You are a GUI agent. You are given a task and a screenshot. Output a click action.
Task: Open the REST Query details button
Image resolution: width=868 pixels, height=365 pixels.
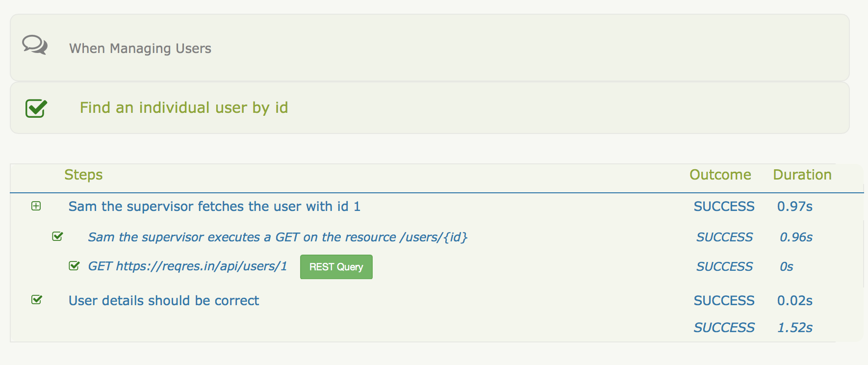tap(336, 267)
